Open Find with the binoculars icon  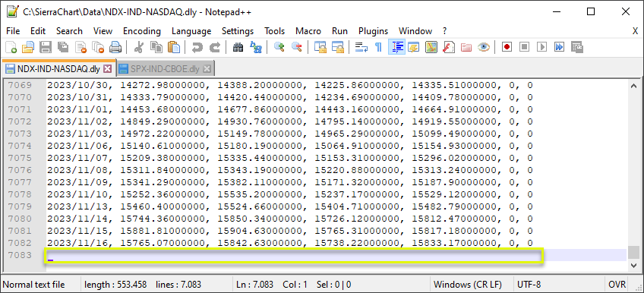click(238, 47)
